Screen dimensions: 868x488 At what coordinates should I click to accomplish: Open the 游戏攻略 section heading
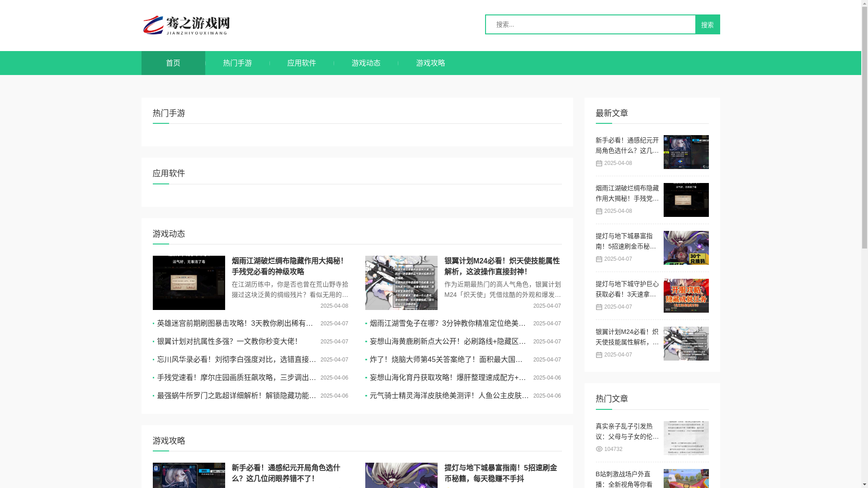pyautogui.click(x=169, y=441)
